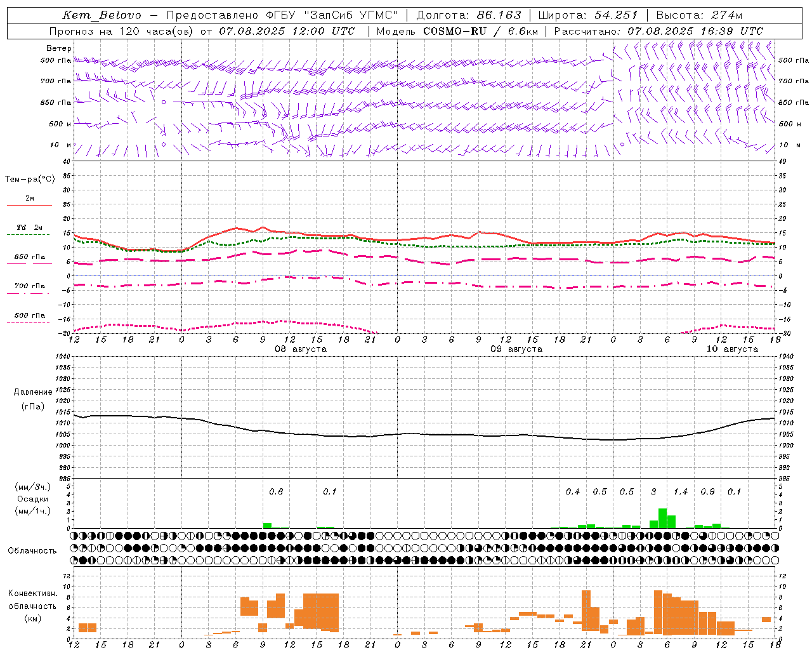
Task: Click the tallest green precipitation bar
Action: point(662,519)
